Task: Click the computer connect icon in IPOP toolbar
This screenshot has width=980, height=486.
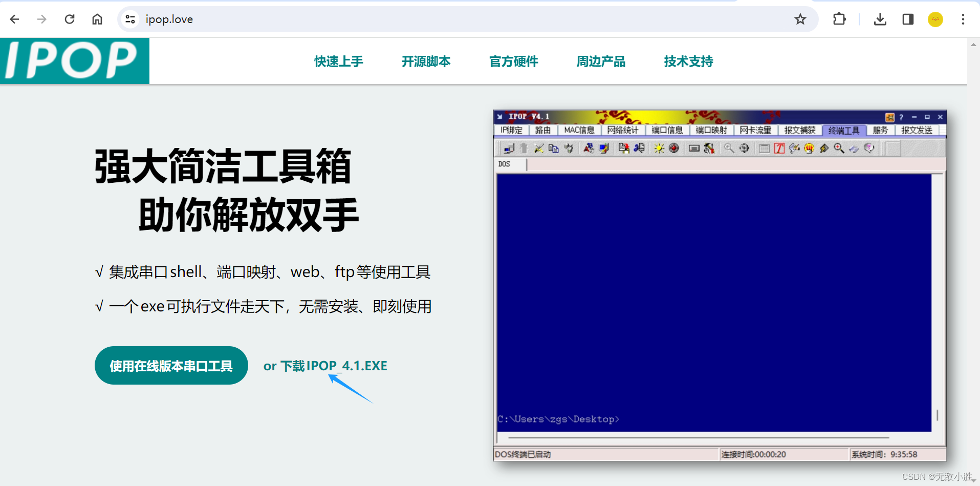Action: 509,149
